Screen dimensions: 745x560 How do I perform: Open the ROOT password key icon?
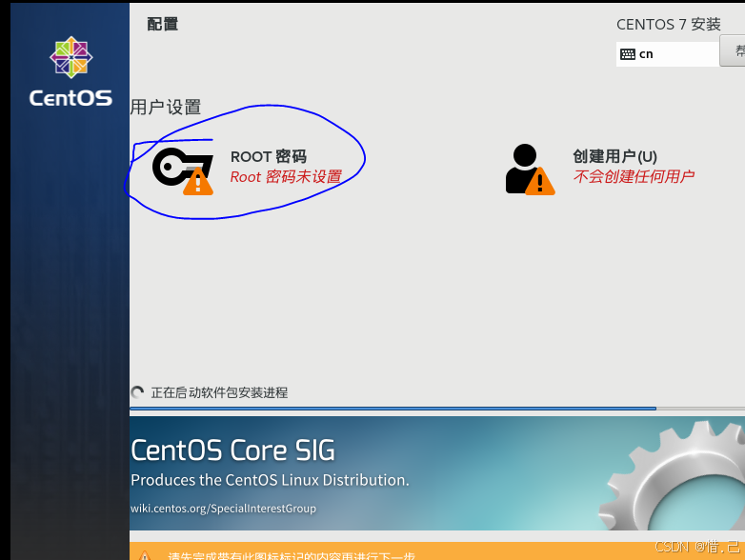(183, 171)
